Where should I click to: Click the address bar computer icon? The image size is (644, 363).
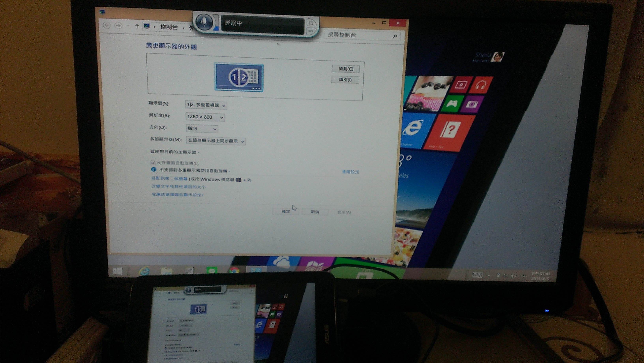147,26
